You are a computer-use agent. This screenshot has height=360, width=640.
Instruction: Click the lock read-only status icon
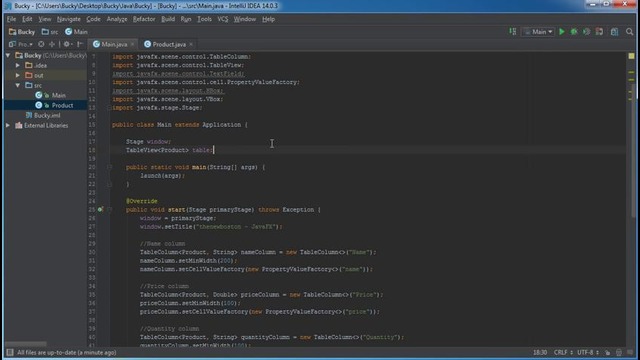(x=608, y=352)
